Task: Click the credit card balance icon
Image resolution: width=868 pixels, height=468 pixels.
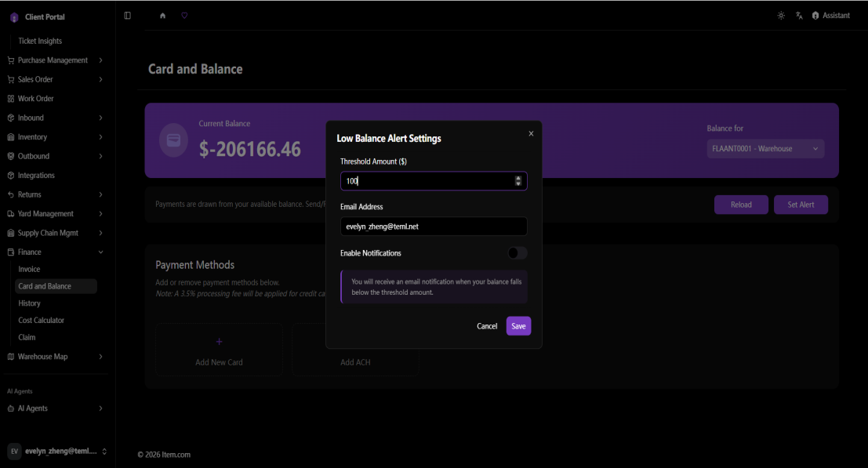Action: point(173,140)
